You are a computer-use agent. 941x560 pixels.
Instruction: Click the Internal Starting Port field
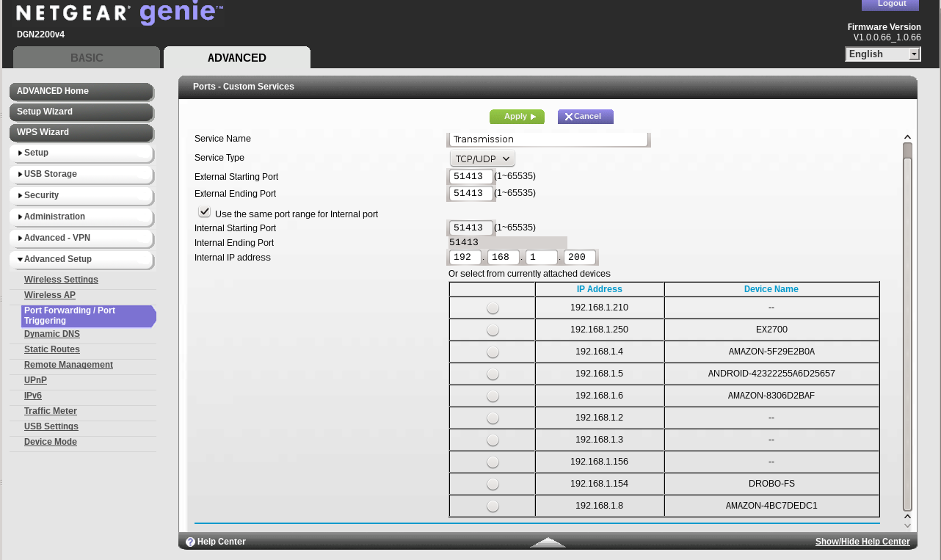coord(471,228)
